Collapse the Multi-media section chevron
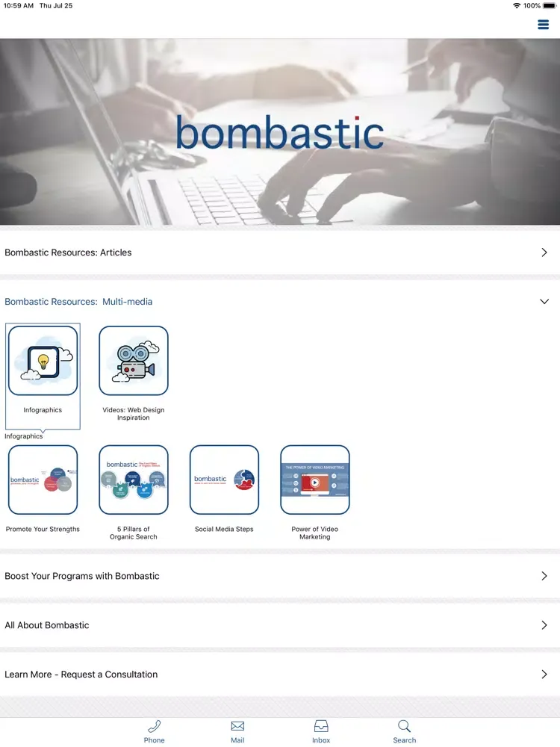The height and width of the screenshot is (747, 560). 544,302
